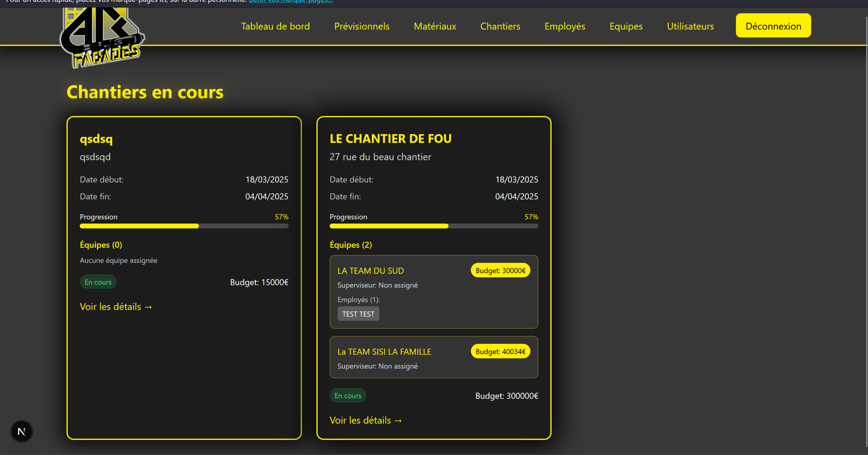Image resolution: width=868 pixels, height=455 pixels.
Task: Select the TEST TEST employee tag
Action: coord(358,314)
